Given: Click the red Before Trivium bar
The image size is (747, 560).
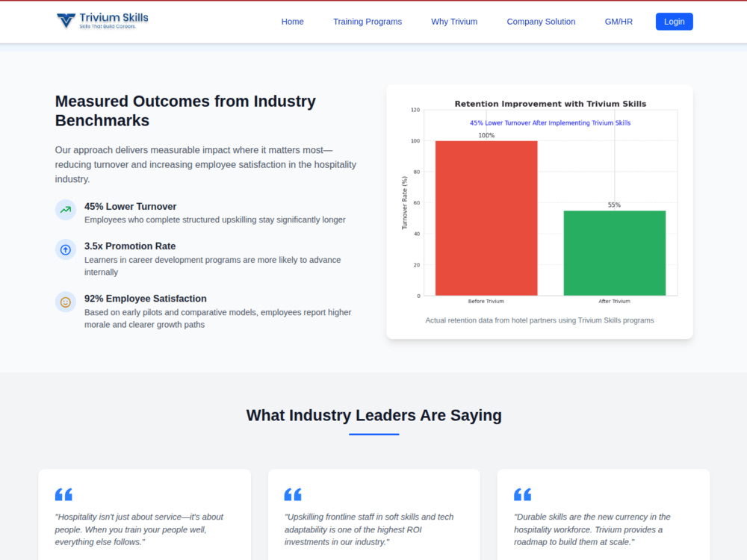Looking at the screenshot, I should point(486,218).
